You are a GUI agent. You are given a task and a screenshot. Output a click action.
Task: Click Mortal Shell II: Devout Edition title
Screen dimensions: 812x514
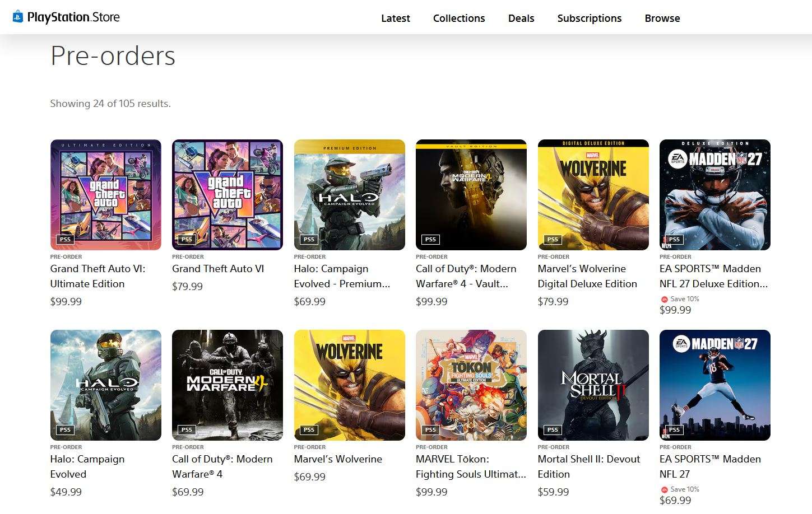click(589, 466)
